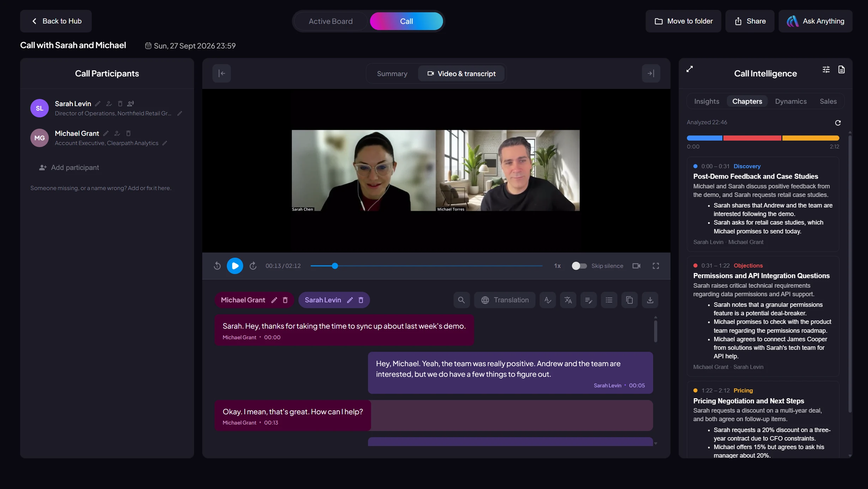Open Ask Anything assistant

click(815, 21)
